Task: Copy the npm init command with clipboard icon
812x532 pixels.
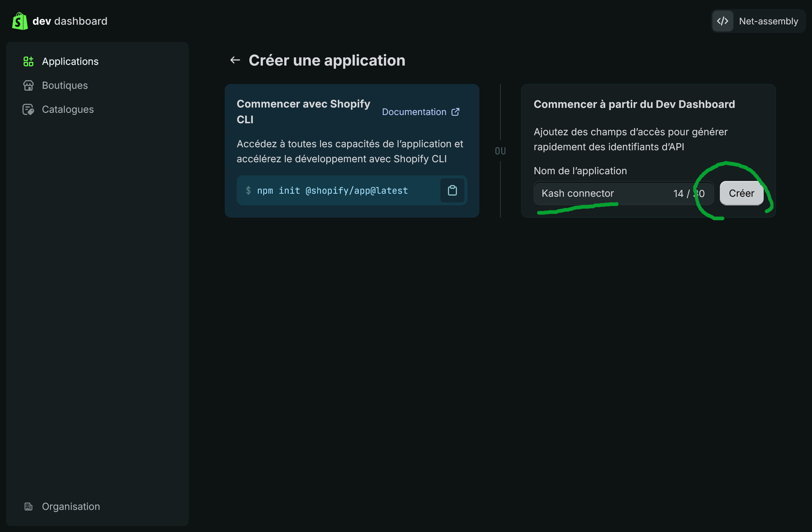Action: [452, 190]
